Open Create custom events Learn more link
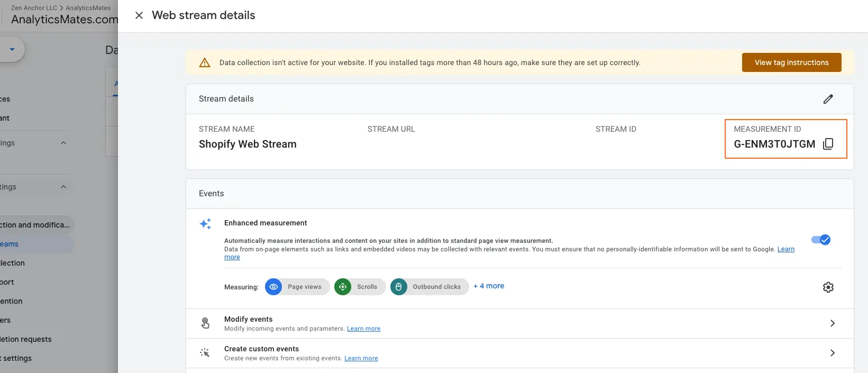Screen dimensions: 868x373 pos(361,358)
